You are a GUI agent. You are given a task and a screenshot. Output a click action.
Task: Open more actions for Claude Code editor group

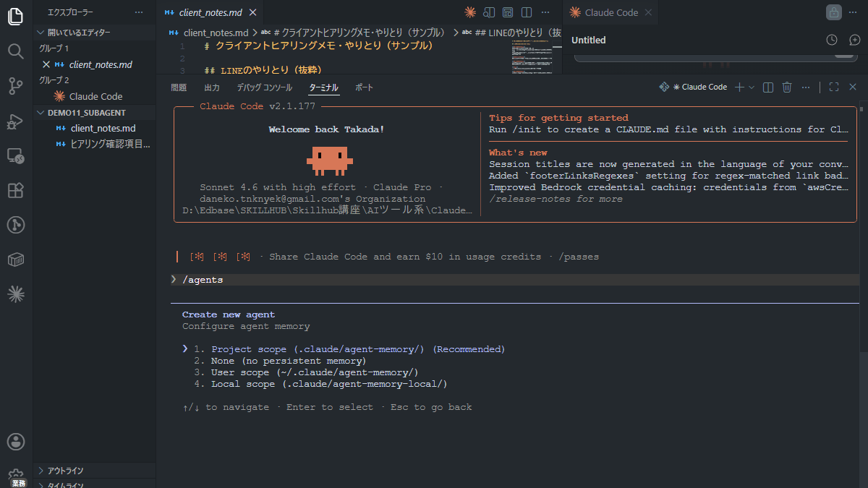point(854,12)
